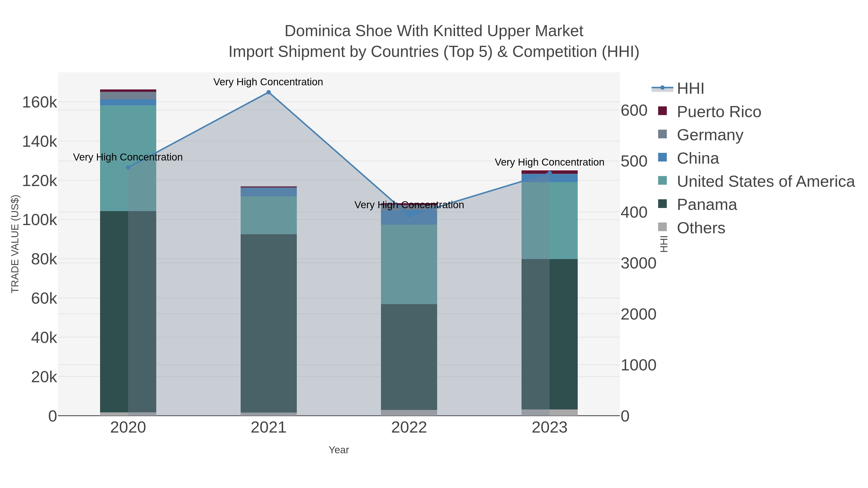This screenshot has height=488, width=868.
Task: Click the Panama dark green swatch
Action: pos(663,204)
